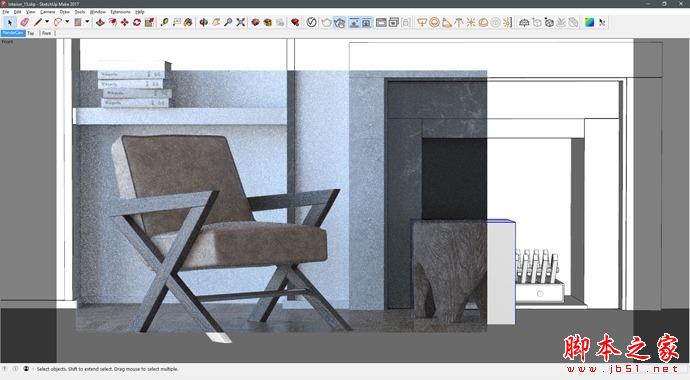
Task: Pick the Eraser tool
Action: [x=25, y=22]
